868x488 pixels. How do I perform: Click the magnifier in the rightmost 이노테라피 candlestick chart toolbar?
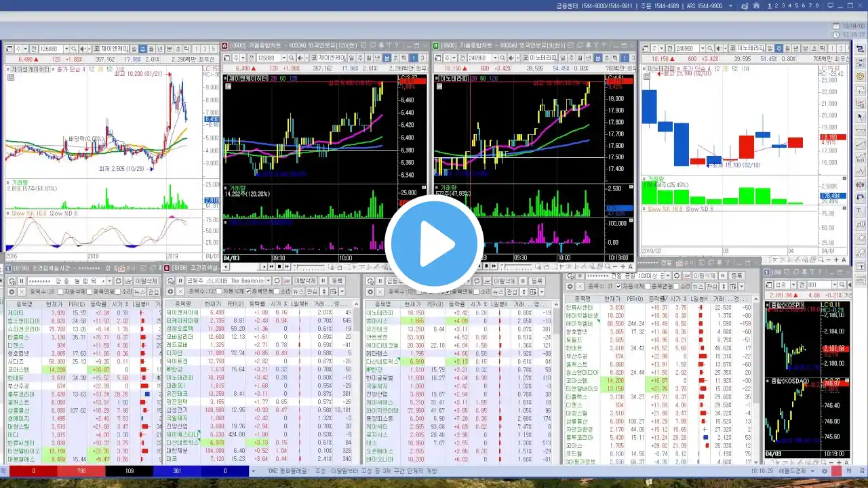pos(710,49)
